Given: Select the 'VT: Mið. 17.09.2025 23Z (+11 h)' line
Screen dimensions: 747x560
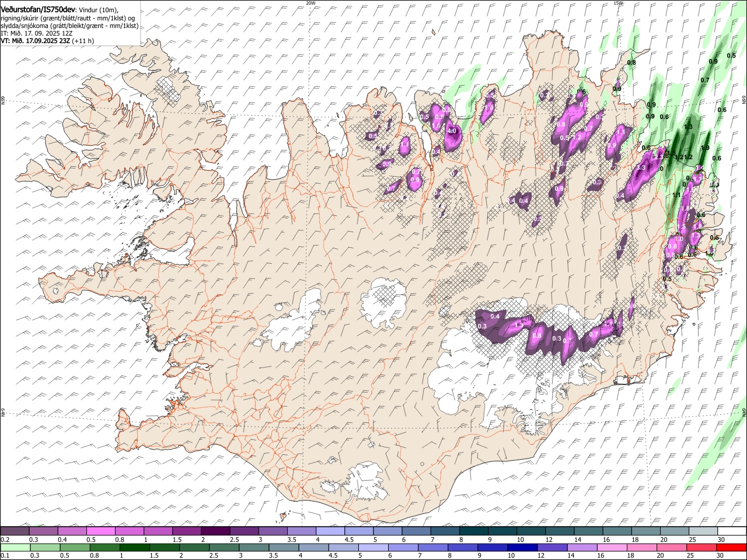Looking at the screenshot, I should coord(47,41).
